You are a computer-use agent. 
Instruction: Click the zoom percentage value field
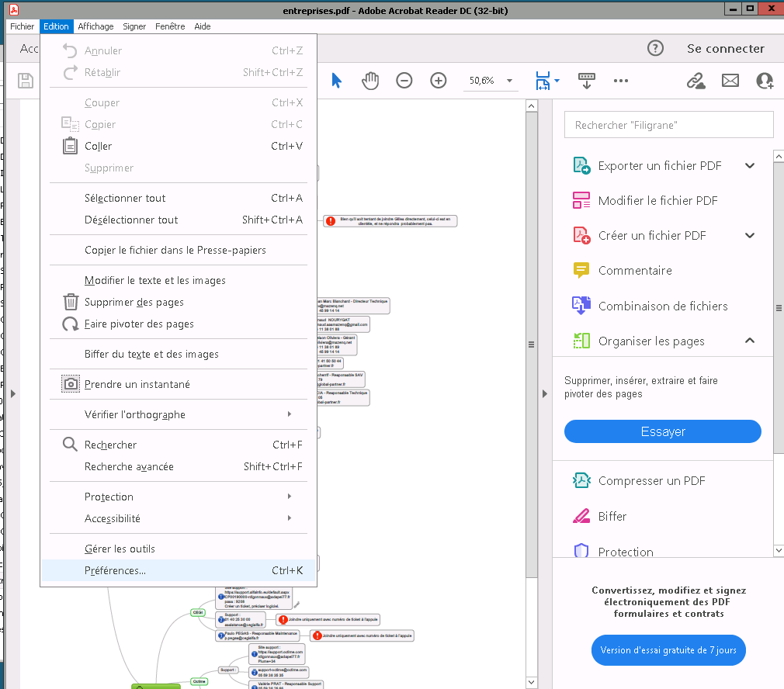click(482, 81)
